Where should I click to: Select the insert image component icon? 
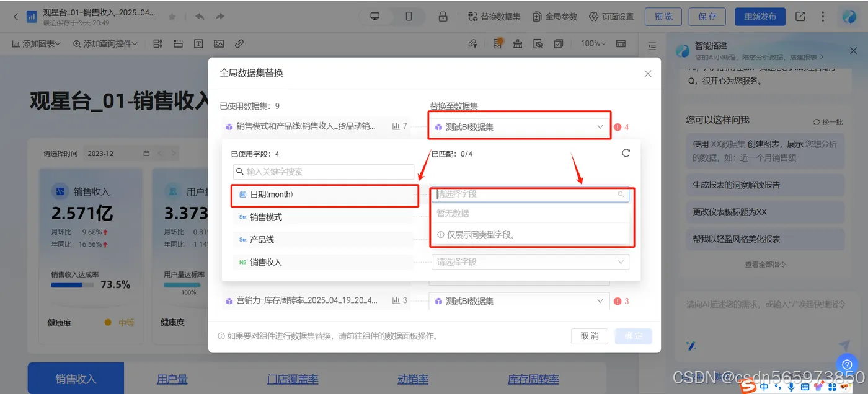pos(219,43)
